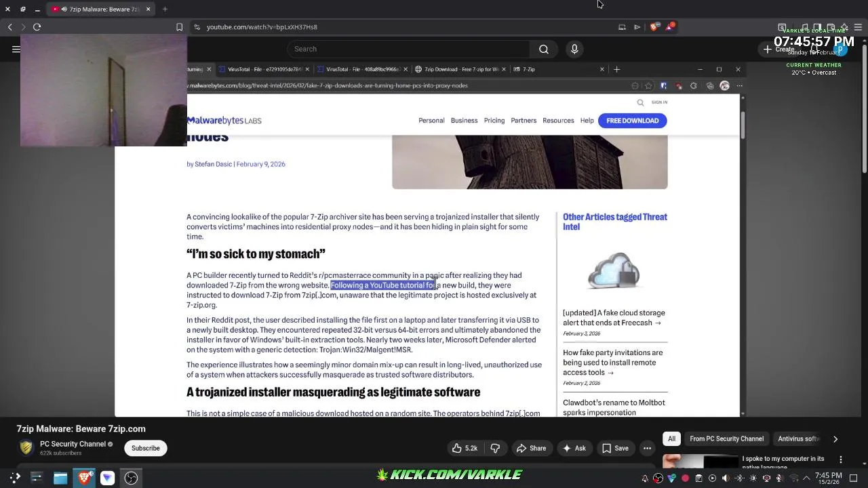Open the site info icon before youtube.com URL
Screen dimensions: 868x488
pyautogui.click(x=197, y=27)
